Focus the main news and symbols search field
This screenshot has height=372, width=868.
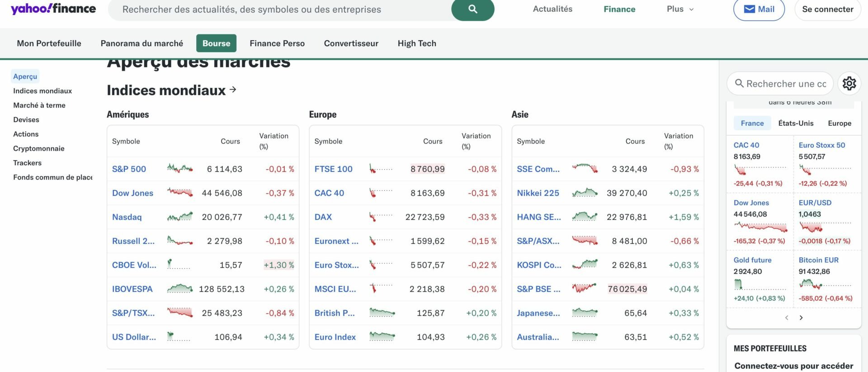[279, 9]
